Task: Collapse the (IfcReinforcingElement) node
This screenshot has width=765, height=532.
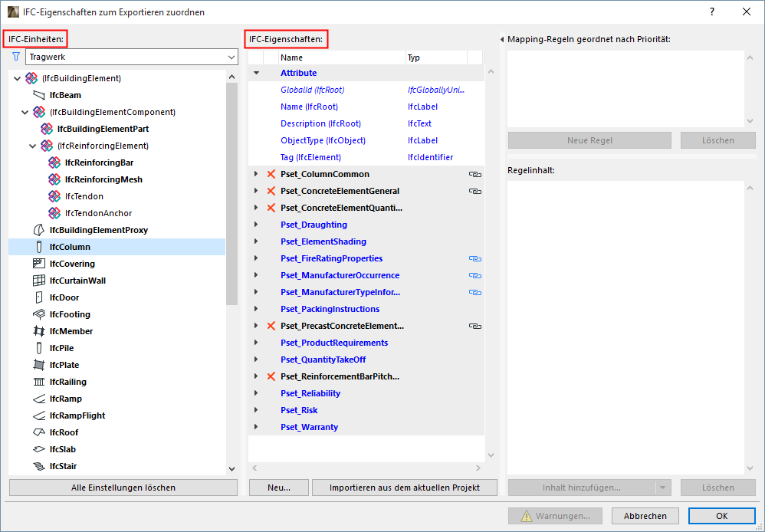Action: [33, 146]
